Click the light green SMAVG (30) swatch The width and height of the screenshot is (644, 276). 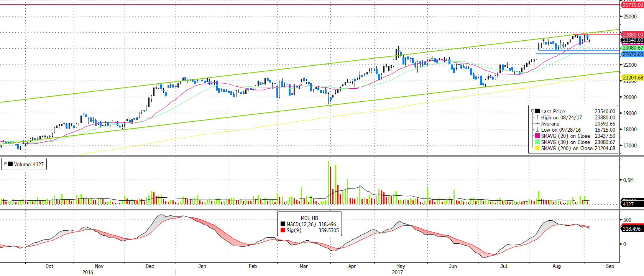[537, 142]
